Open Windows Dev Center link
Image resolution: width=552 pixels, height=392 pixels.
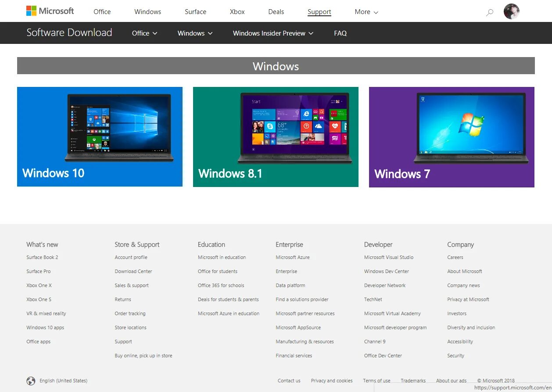tap(387, 271)
